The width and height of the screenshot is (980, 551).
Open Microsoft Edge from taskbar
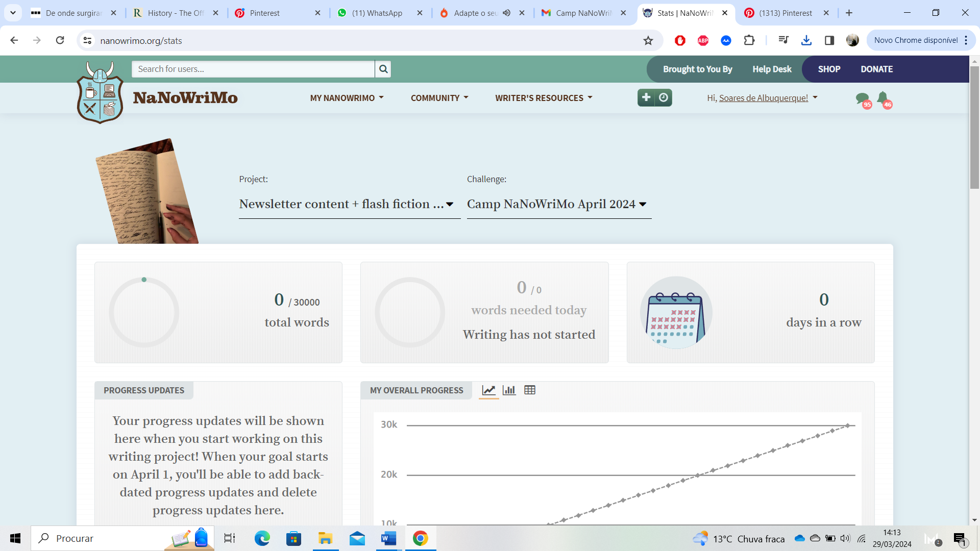262,538
